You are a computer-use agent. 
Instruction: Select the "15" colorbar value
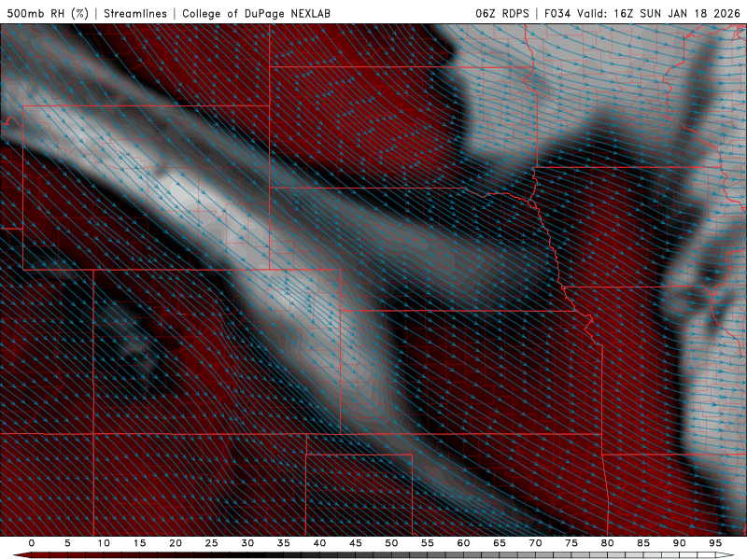point(139,543)
